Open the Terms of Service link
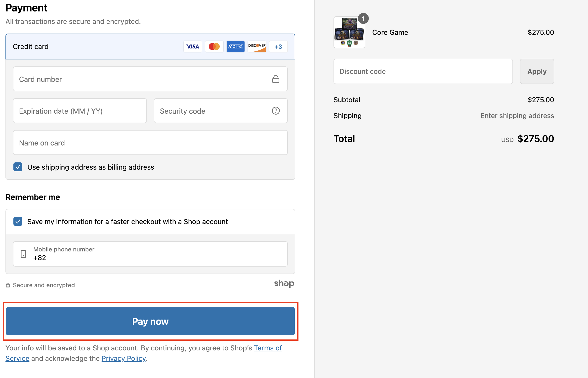 tap(268, 348)
